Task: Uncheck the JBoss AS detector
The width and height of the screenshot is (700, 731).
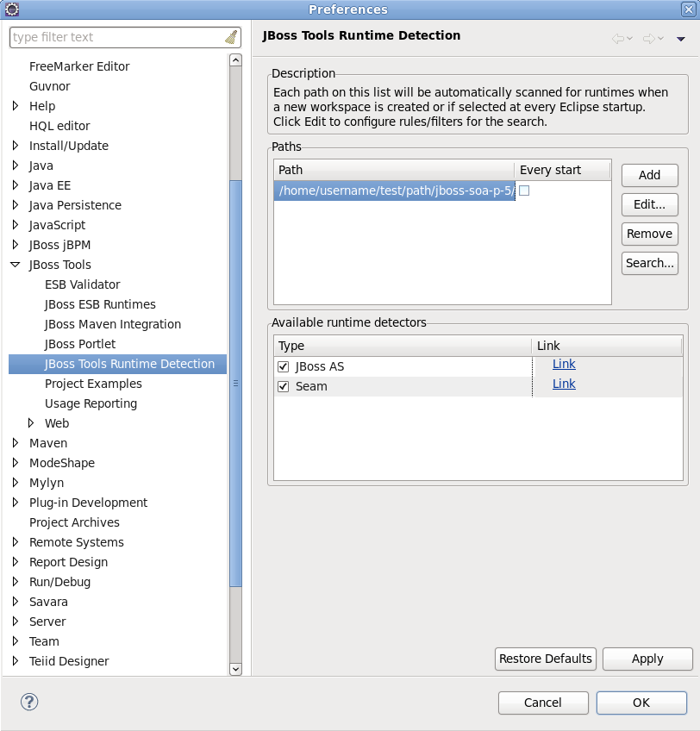Action: [x=283, y=367]
